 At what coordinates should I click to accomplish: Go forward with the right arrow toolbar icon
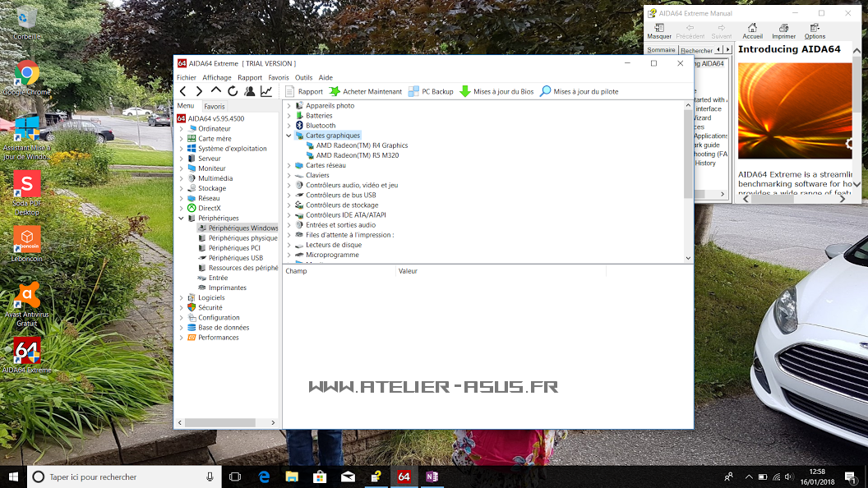point(199,91)
